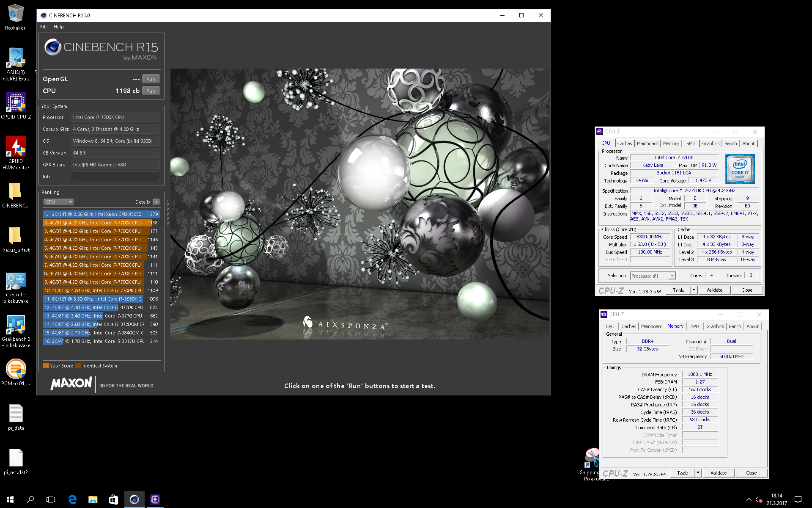Viewport: 812px width, 508px height.
Task: Open Bench tab in lower CPU-Z
Action: click(x=735, y=326)
